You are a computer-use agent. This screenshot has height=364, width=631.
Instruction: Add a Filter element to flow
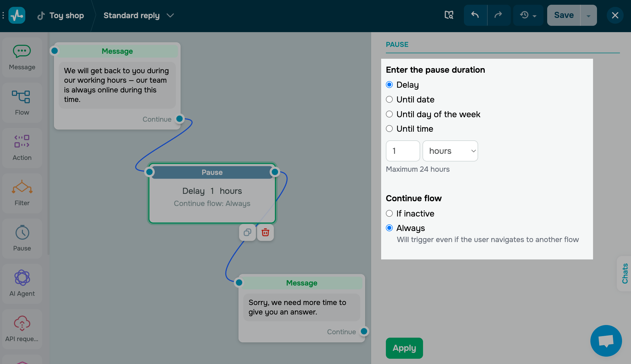pos(22,193)
